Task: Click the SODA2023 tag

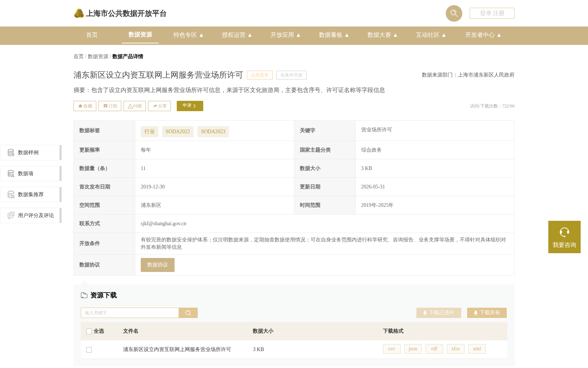Action: click(213, 132)
